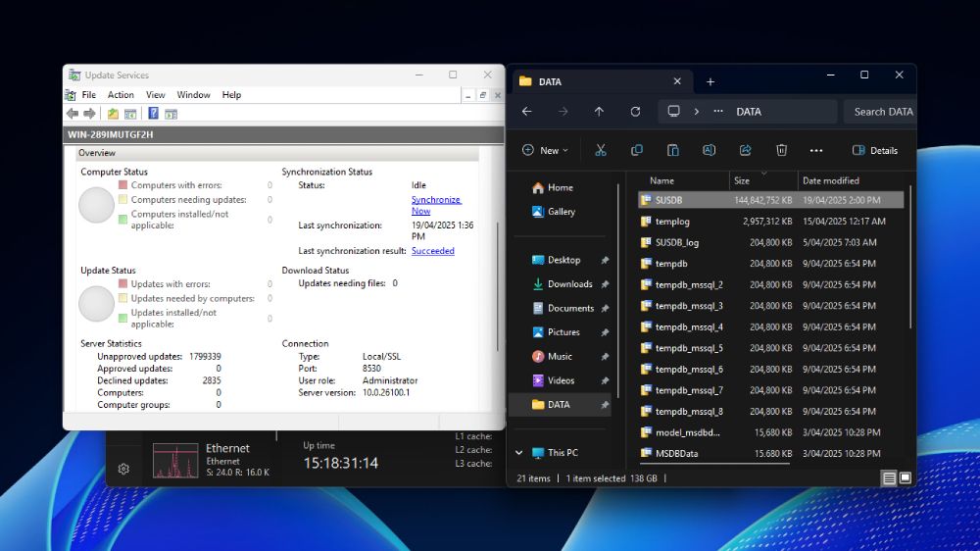
Task: Open Videos in navigation pane
Action: (561, 380)
